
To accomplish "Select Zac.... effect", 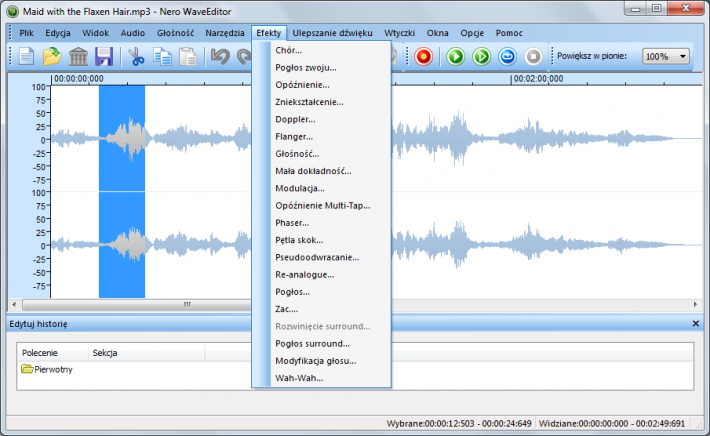I will point(321,309).
